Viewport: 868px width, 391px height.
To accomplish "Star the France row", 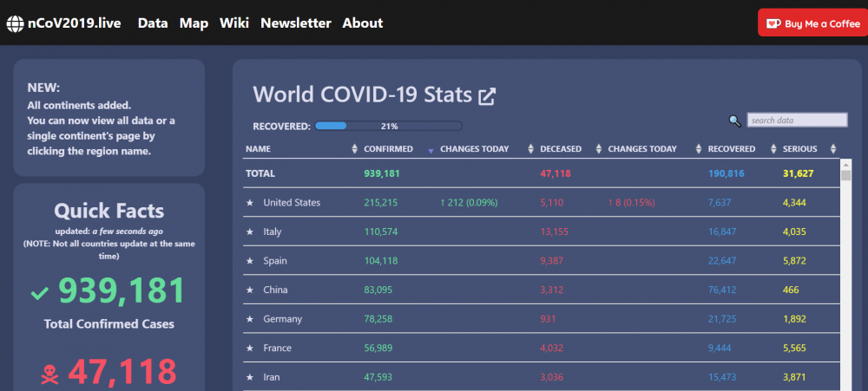I will (250, 349).
